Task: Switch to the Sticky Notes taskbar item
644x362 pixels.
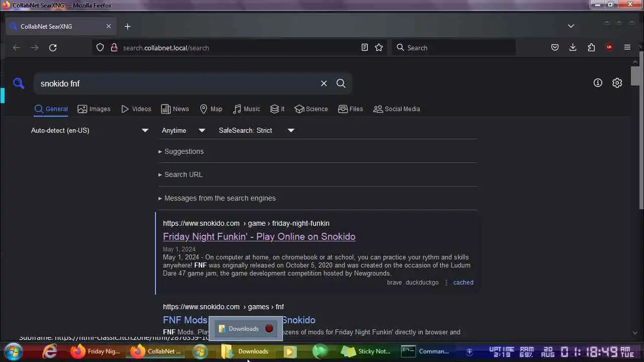Action: tap(366, 351)
